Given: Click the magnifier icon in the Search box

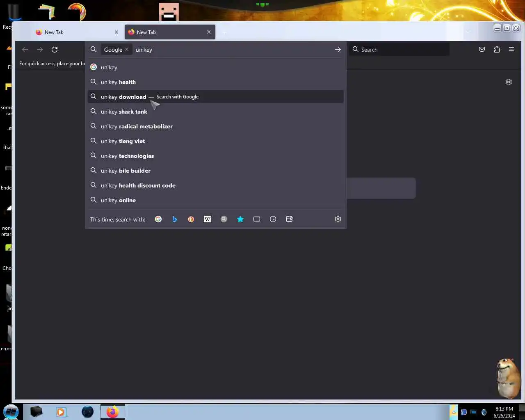Looking at the screenshot, I should pos(356,50).
